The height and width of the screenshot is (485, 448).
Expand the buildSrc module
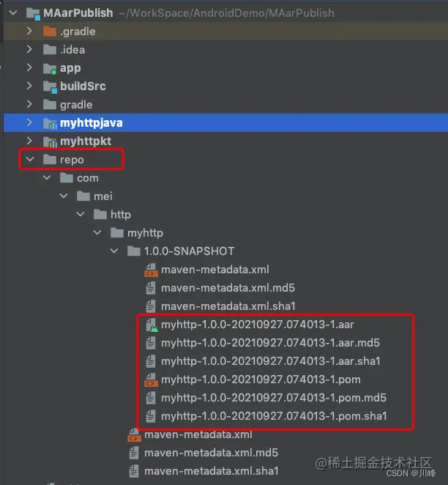tap(29, 86)
